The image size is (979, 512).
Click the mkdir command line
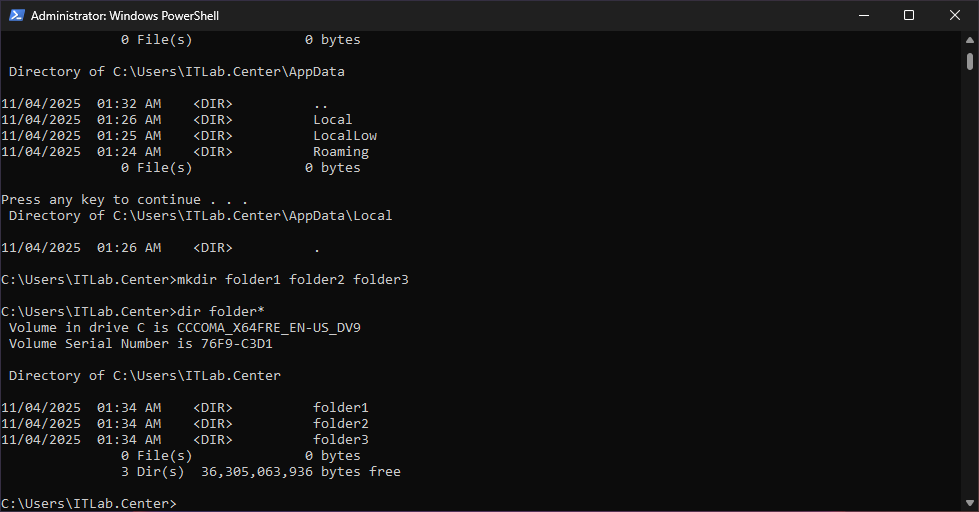pos(292,280)
